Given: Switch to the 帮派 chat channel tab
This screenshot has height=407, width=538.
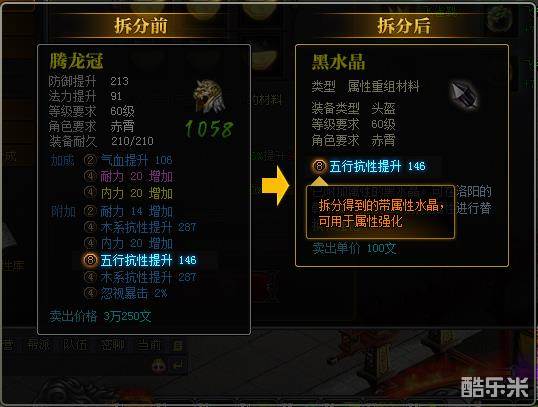Looking at the screenshot, I should coord(38,345).
